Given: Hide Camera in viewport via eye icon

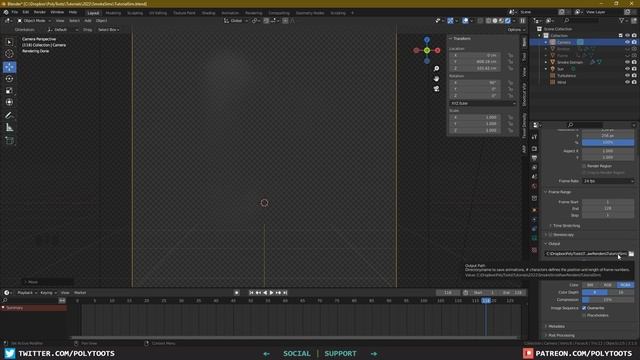Looking at the screenshot, I should pos(627,42).
